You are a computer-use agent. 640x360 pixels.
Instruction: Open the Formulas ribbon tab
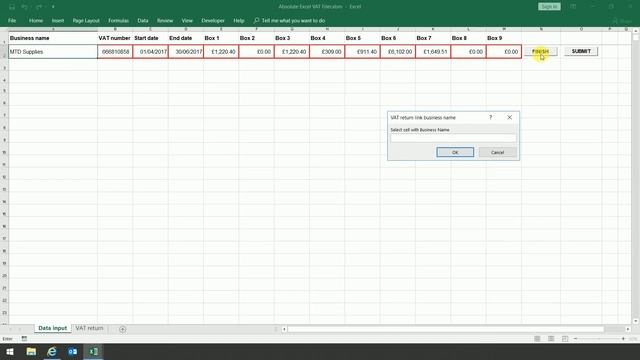pos(118,20)
